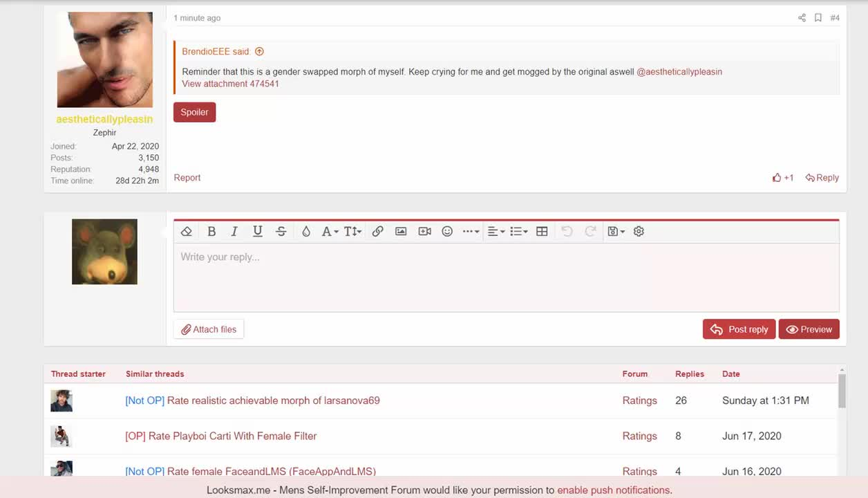The height and width of the screenshot is (498, 868).
Task: Reveal the hidden Spoiler content
Action: (194, 112)
